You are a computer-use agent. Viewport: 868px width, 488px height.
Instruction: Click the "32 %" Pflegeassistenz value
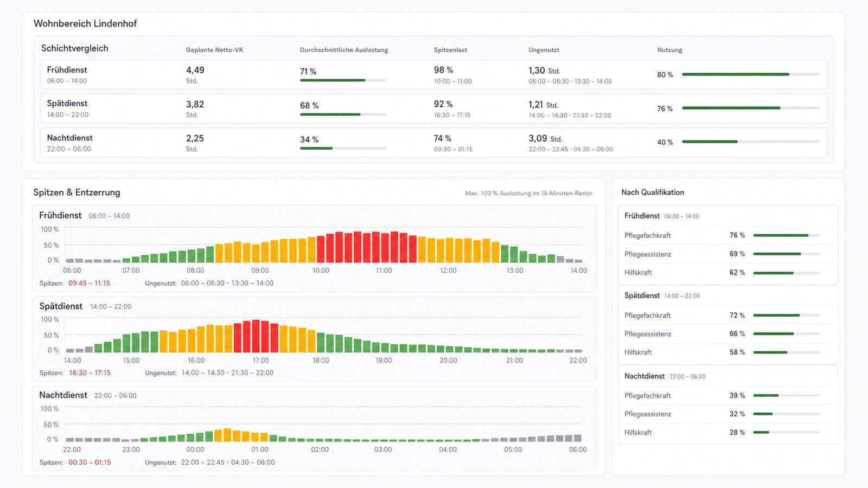737,414
